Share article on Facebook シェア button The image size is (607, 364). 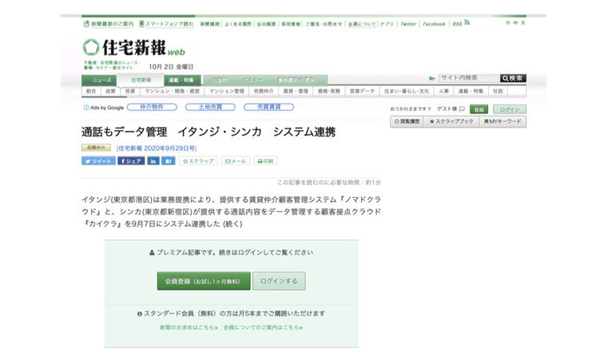[x=131, y=160]
